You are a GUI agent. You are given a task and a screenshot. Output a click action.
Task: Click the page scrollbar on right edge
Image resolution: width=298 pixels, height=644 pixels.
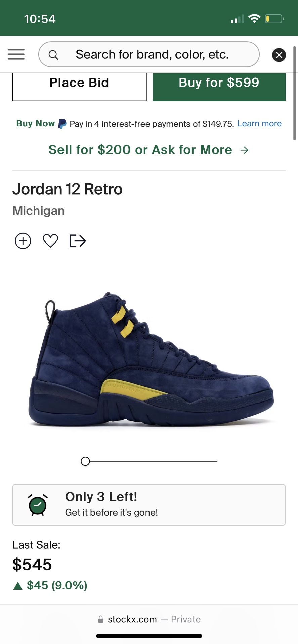tap(295, 93)
